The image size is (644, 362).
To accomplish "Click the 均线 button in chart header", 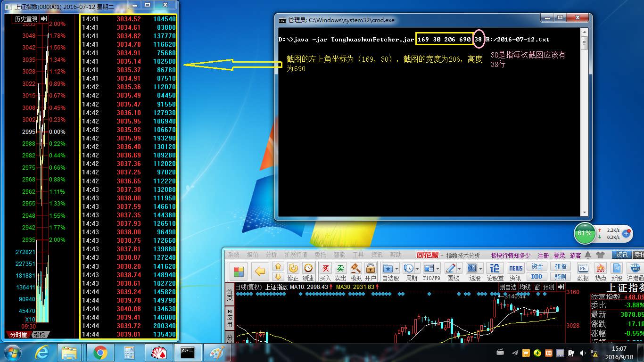I will click(525, 287).
